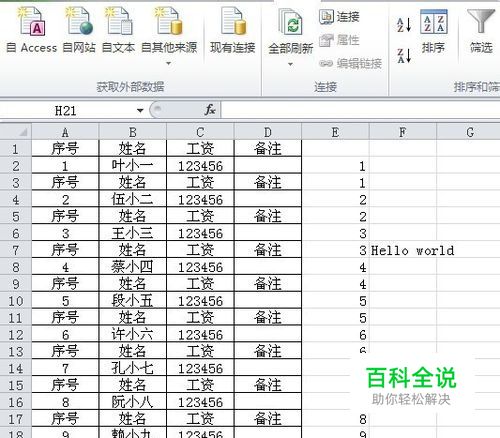This screenshot has height=438, width=500.
Task: Click the Refresh All (全部刷新) icon
Action: [290, 22]
